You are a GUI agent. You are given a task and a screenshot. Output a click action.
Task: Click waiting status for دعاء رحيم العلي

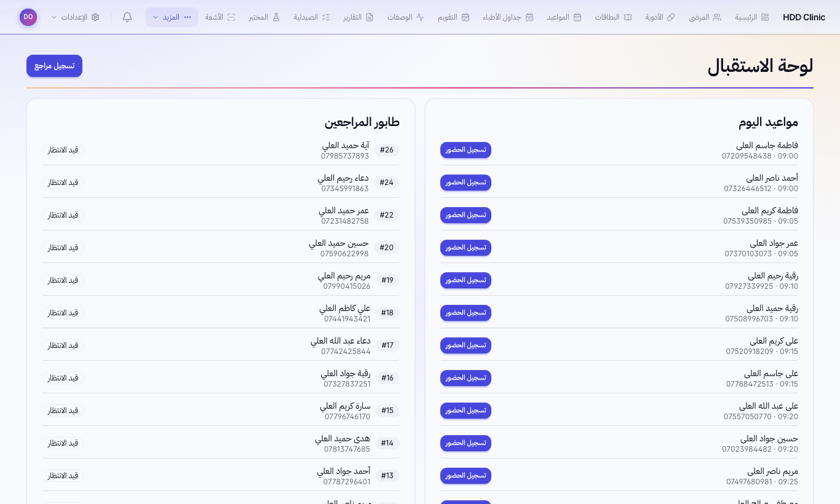63,183
